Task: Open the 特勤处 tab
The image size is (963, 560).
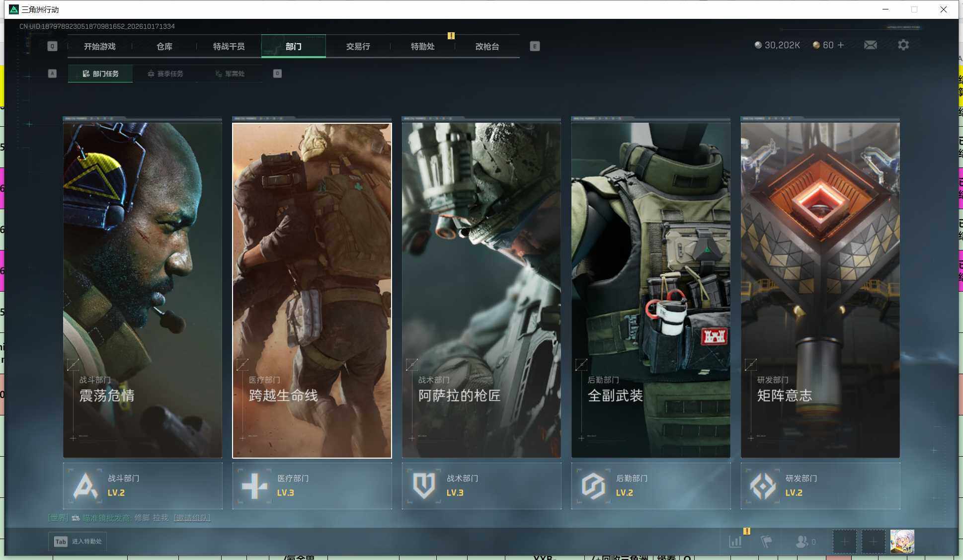Action: point(422,46)
